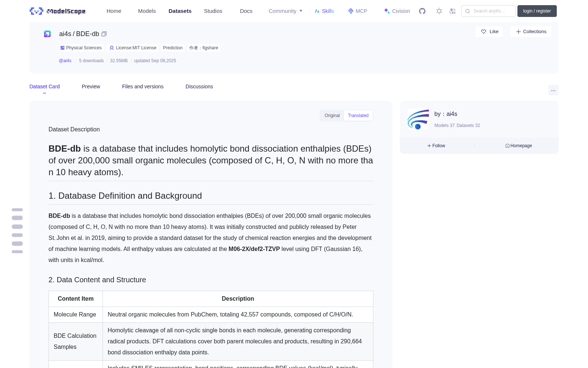Add dataset via Collections button

pyautogui.click(x=531, y=32)
